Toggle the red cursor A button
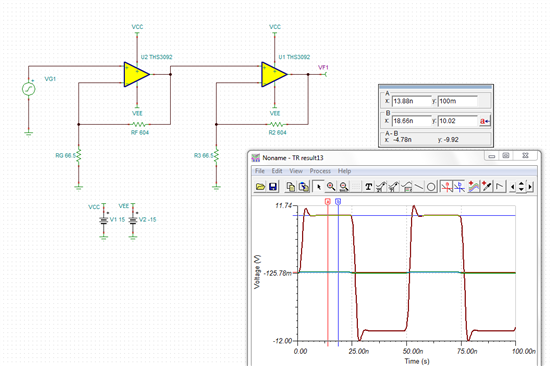The image size is (550, 366). coord(447,187)
